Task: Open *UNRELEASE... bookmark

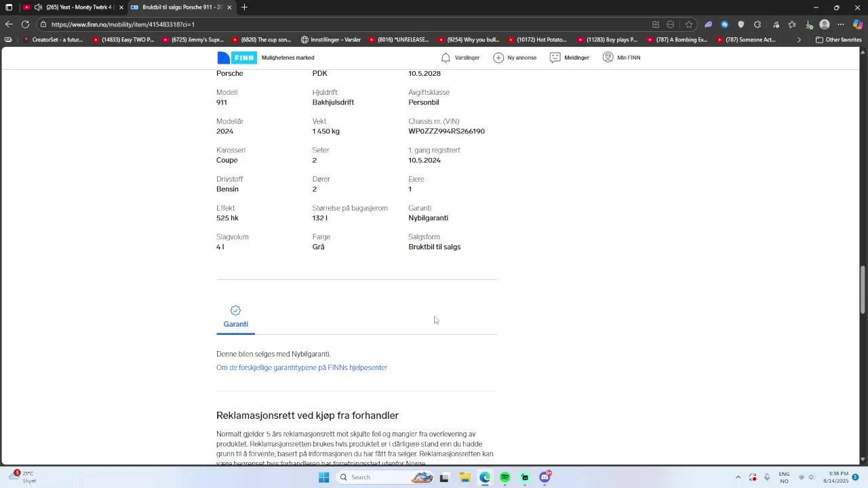Action: [399, 40]
